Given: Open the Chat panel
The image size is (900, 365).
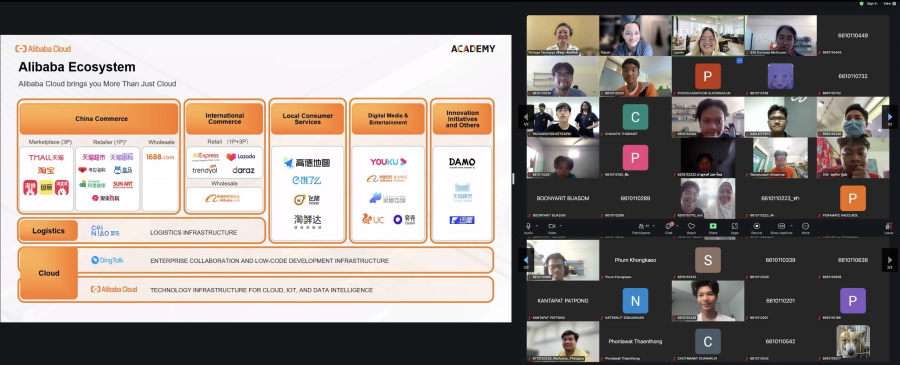Looking at the screenshot, I should click(x=669, y=226).
